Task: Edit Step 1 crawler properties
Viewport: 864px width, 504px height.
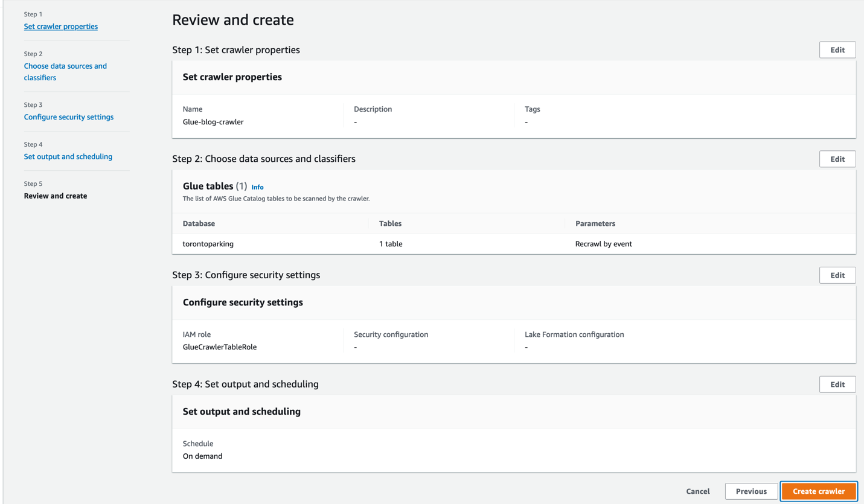Action: [x=837, y=50]
